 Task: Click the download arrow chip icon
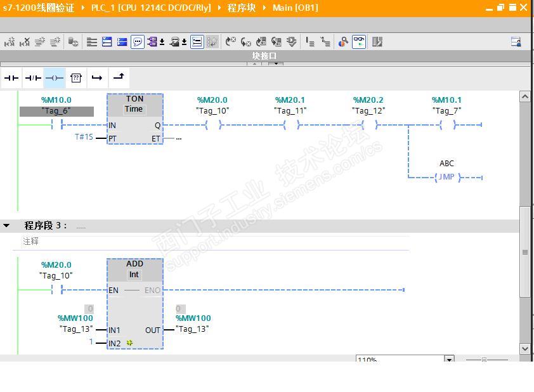pyautogui.click(x=291, y=42)
